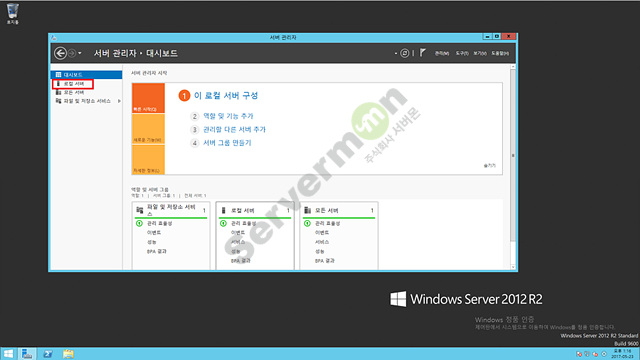Viewport: 640px width, 360px height.
Task: Click 서비스 in the 모든 서버 tile
Action: [322, 242]
